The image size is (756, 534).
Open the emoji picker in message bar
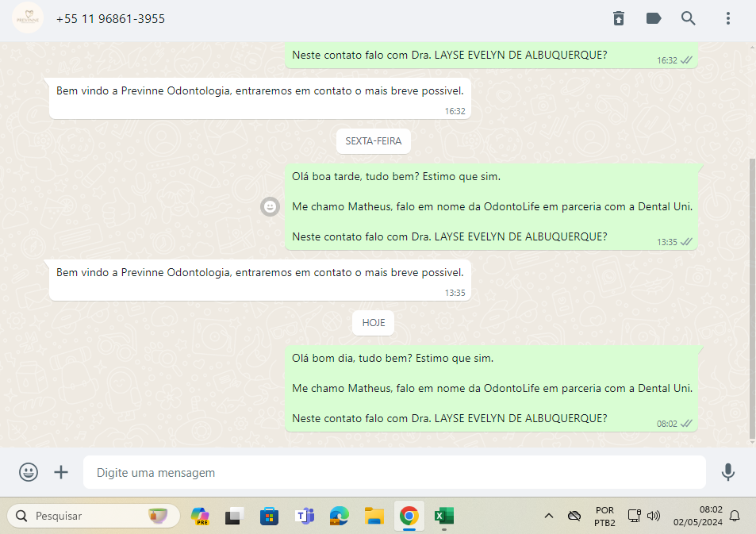click(x=29, y=472)
